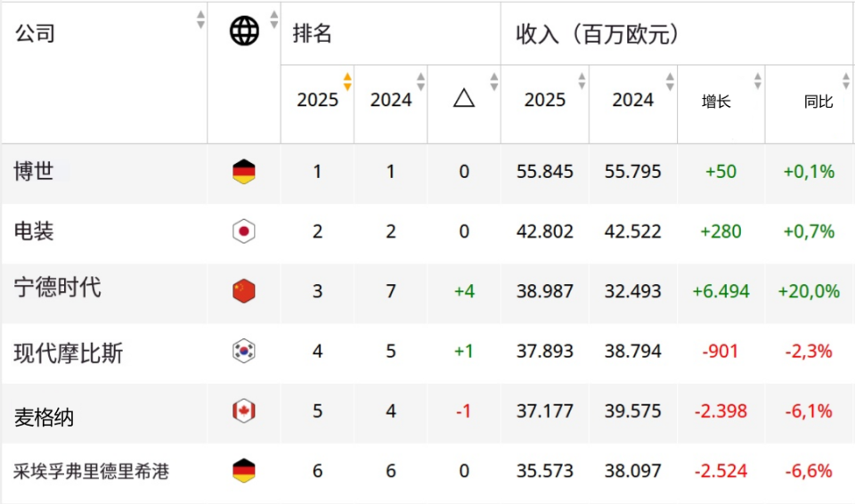Image resolution: width=855 pixels, height=504 pixels.
Task: Sort by the 2025 revenue column arrows
Action: pyautogui.click(x=582, y=81)
